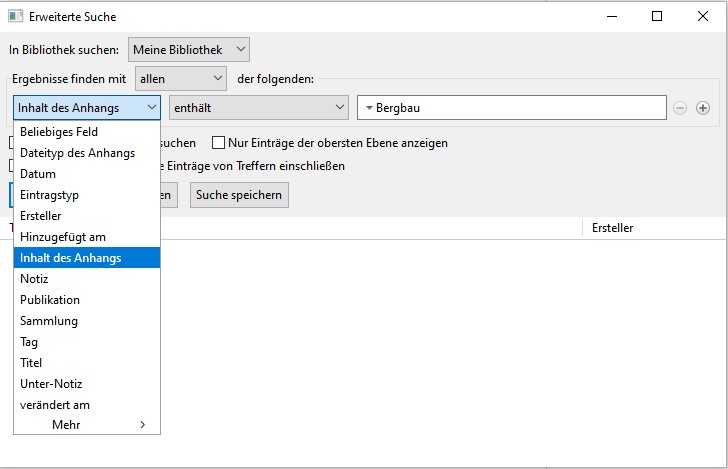The image size is (728, 469).
Task: Choose 'Publikation' from the list
Action: coord(50,300)
